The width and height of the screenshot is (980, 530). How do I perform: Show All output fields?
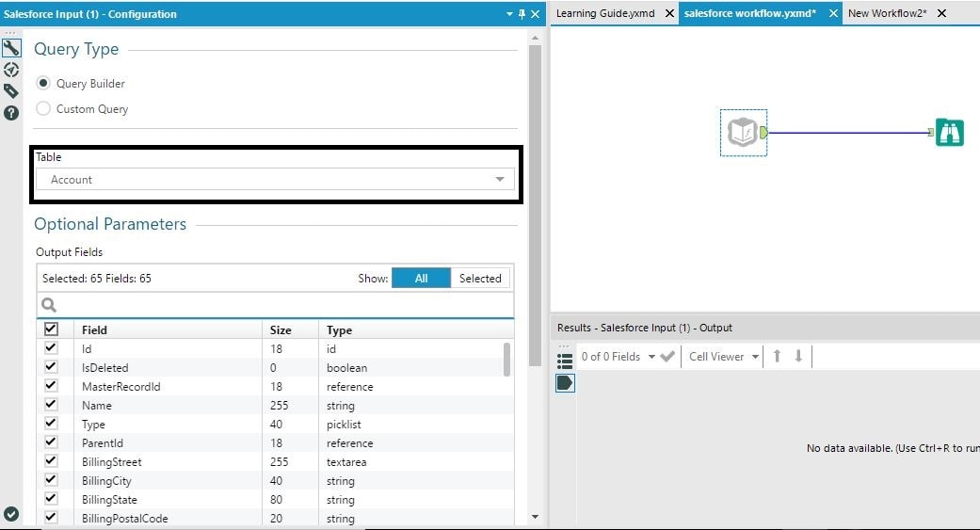click(421, 278)
